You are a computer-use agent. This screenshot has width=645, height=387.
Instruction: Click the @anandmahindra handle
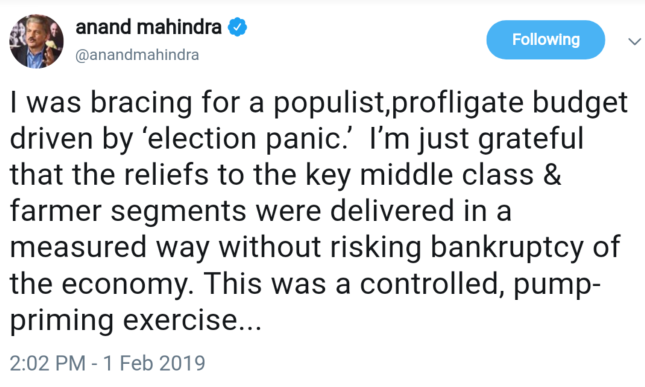(x=137, y=55)
